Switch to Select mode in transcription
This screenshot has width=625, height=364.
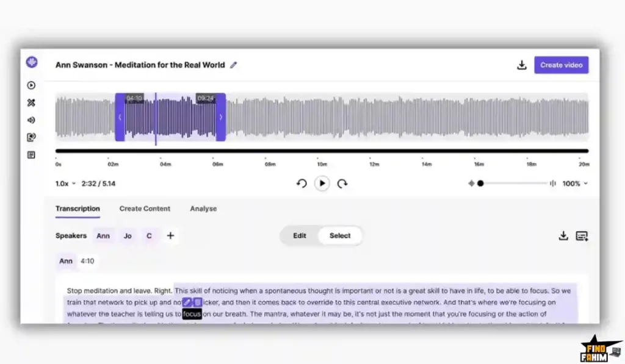340,235
